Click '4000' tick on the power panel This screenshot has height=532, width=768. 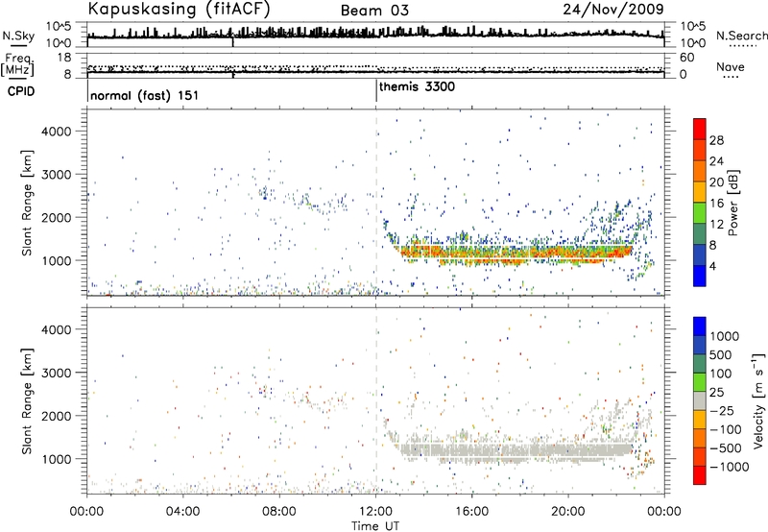(x=57, y=132)
